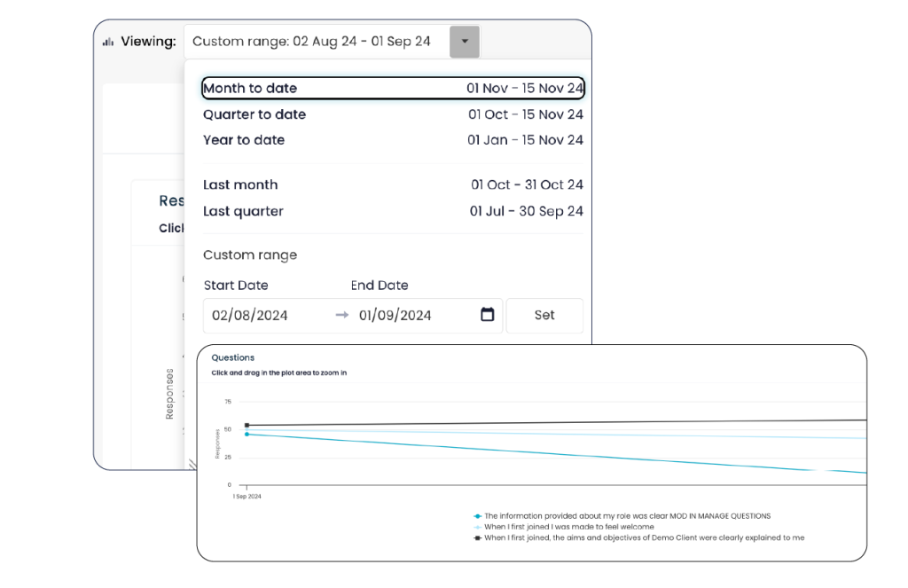Click the black series data point at 1 Sep 2024
The width and height of the screenshot is (908, 588).
coord(247,425)
